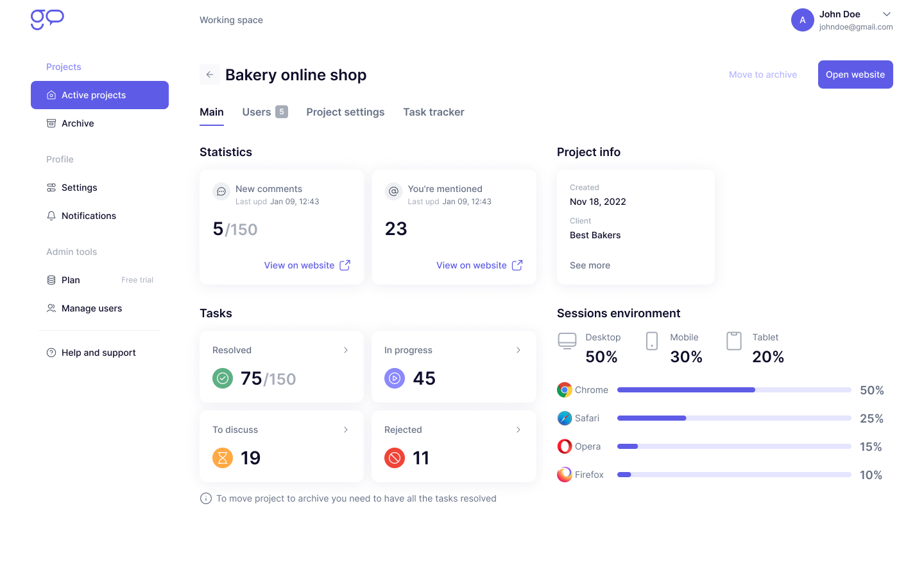Click the Chrome browser icon
This screenshot has height=578, width=924.
[565, 390]
